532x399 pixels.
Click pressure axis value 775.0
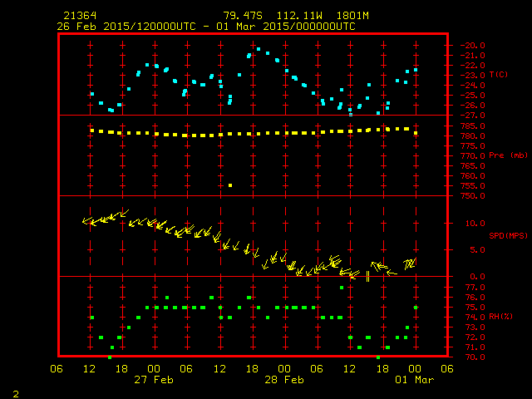(x=473, y=146)
